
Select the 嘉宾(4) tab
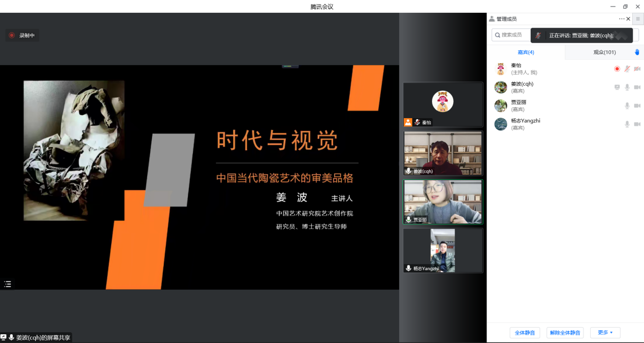click(x=525, y=52)
